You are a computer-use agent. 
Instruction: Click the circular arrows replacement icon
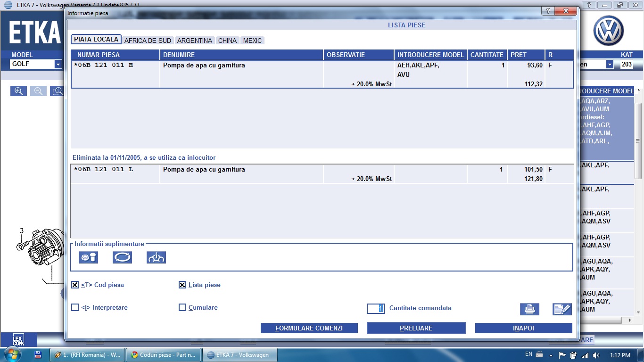pos(122,257)
